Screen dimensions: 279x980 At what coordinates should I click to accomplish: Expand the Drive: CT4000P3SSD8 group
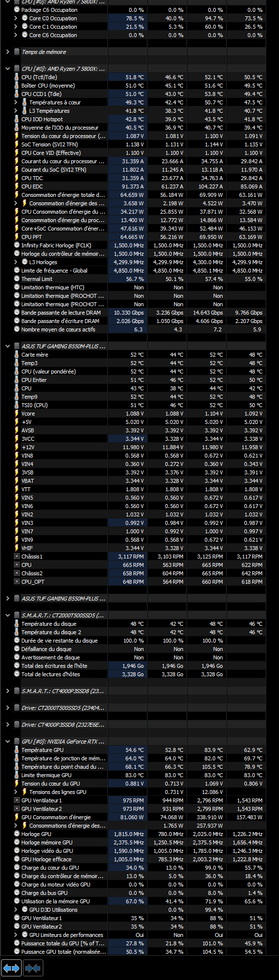click(x=7, y=725)
